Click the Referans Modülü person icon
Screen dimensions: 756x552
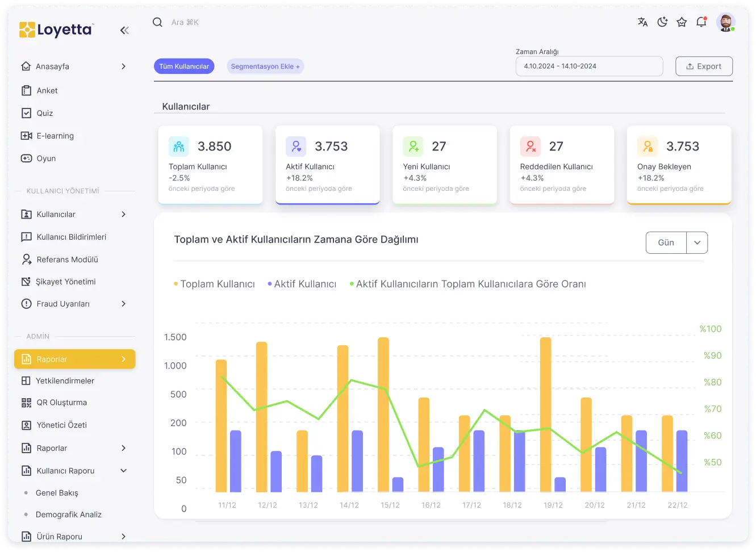coord(26,260)
